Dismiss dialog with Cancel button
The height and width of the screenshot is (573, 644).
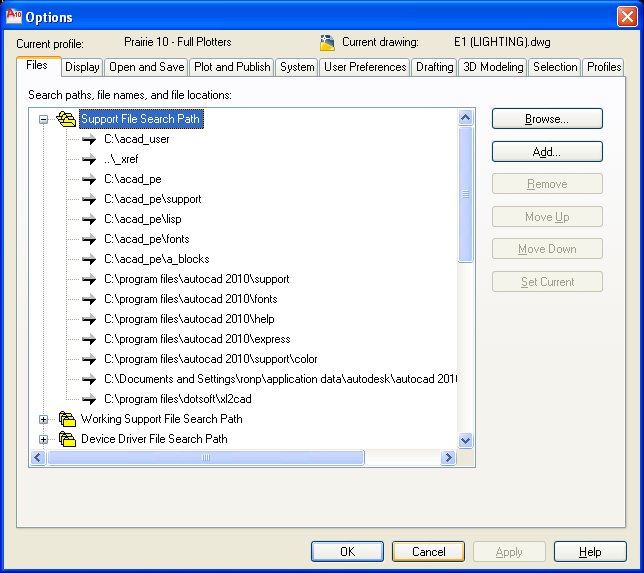coord(428,552)
